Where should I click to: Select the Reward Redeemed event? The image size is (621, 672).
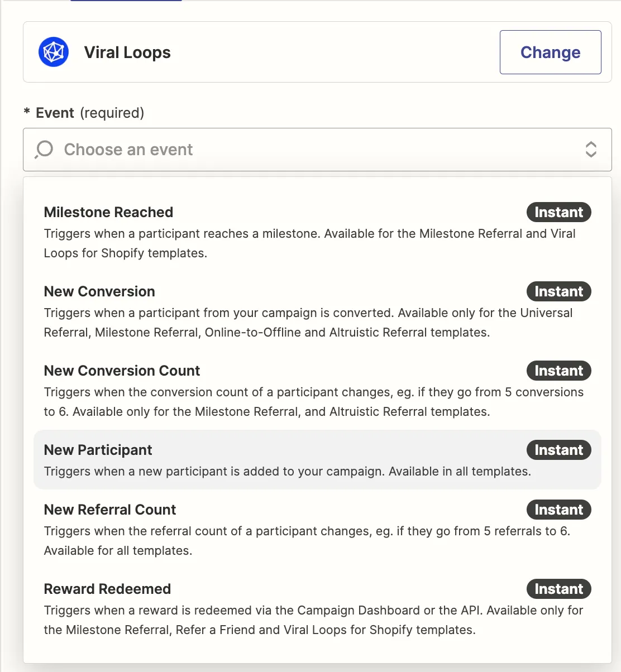317,608
